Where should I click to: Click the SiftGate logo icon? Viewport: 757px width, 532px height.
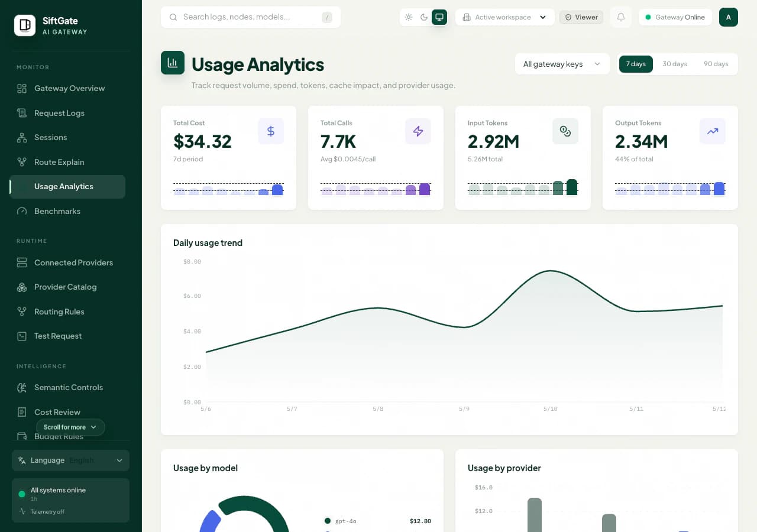pyautogui.click(x=25, y=25)
